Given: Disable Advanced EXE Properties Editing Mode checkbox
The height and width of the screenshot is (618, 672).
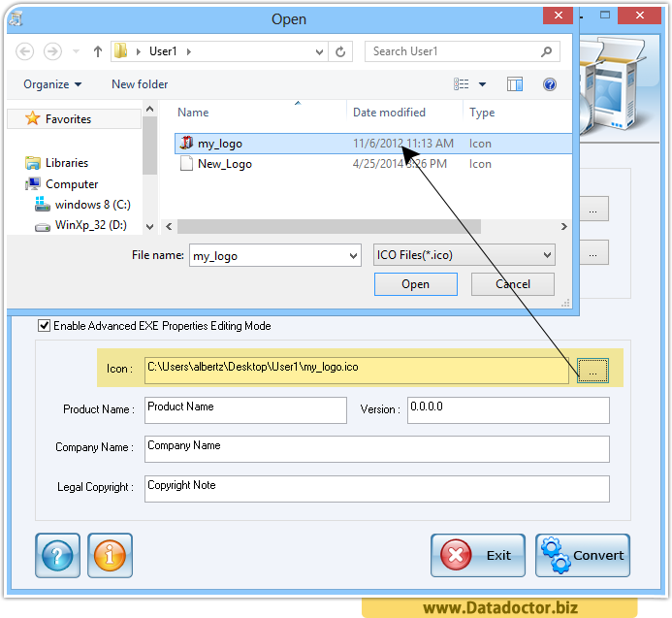Looking at the screenshot, I should tap(44, 326).
